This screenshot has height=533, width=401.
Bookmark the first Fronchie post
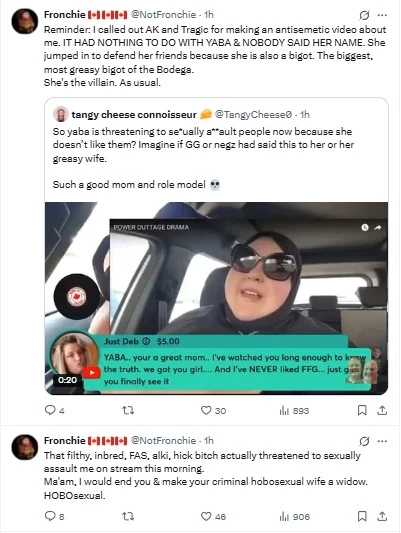362,411
